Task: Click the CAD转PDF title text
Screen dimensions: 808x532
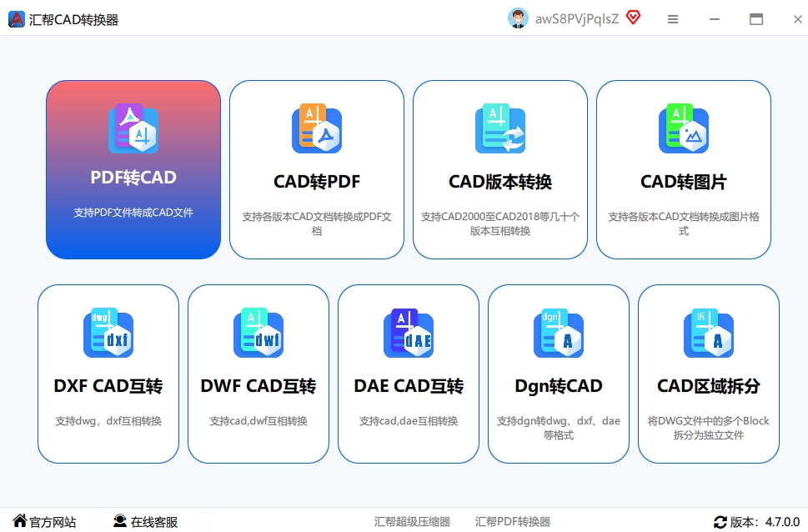Action: click(317, 182)
